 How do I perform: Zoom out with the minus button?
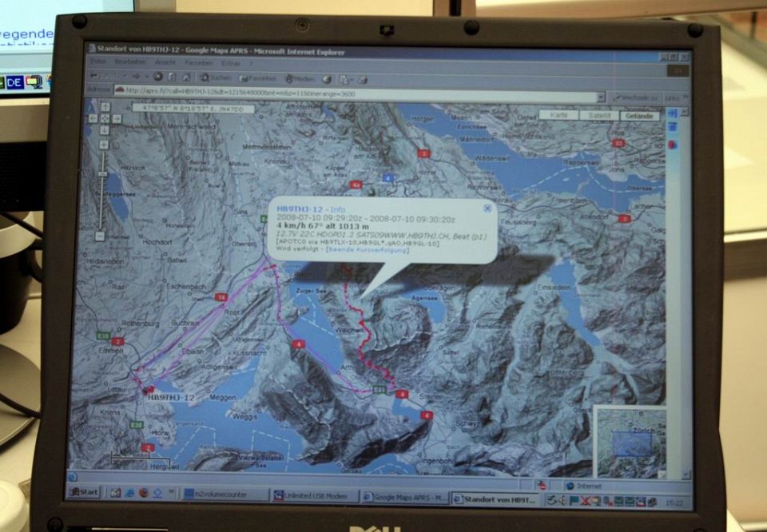(x=100, y=236)
